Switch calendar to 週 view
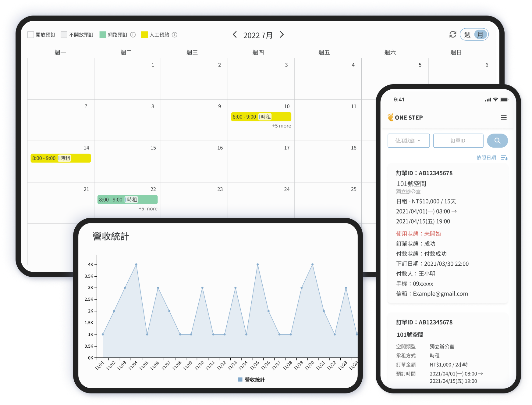Viewport: 532px width, 405px height. 467,35
